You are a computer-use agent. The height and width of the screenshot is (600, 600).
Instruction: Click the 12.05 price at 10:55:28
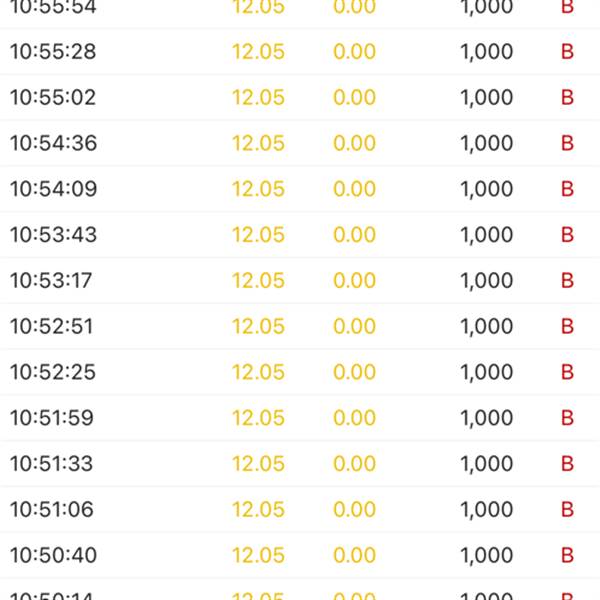click(x=258, y=52)
